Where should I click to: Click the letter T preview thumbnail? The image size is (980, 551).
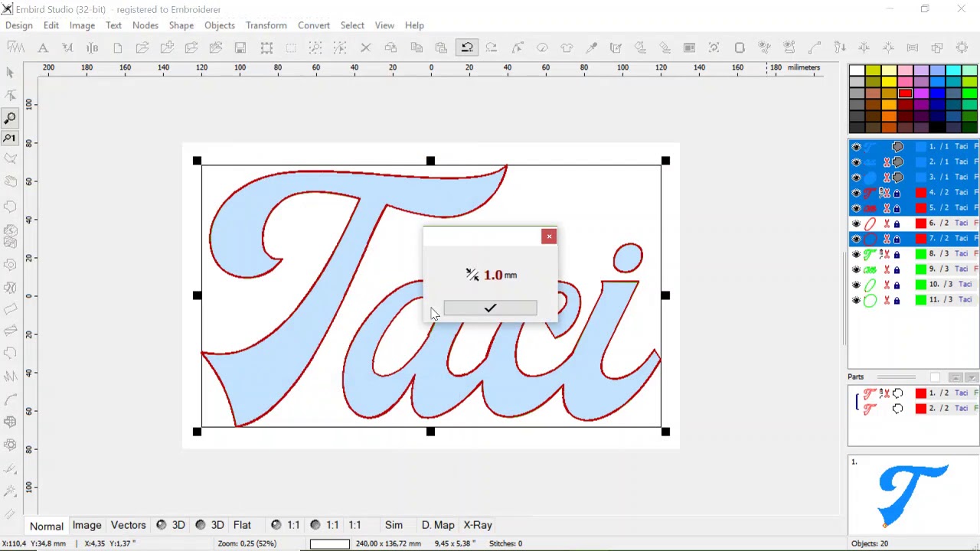point(913,494)
